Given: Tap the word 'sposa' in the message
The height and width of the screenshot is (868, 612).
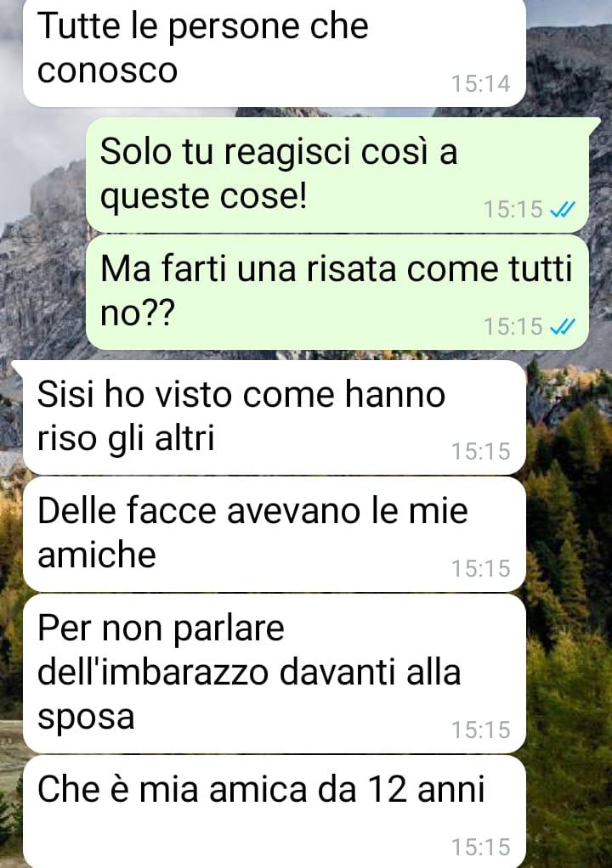Looking at the screenshot, I should [86, 718].
